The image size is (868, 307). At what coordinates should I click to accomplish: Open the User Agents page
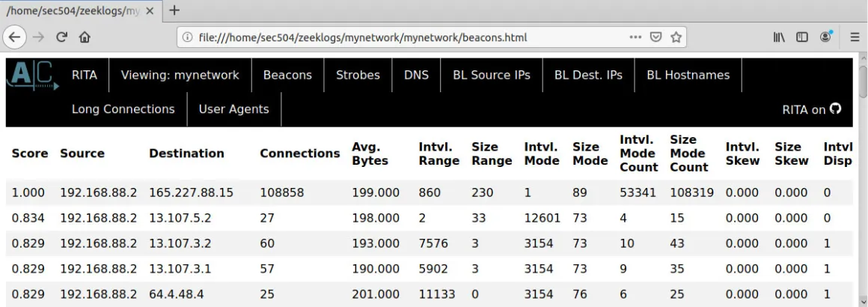pos(234,109)
